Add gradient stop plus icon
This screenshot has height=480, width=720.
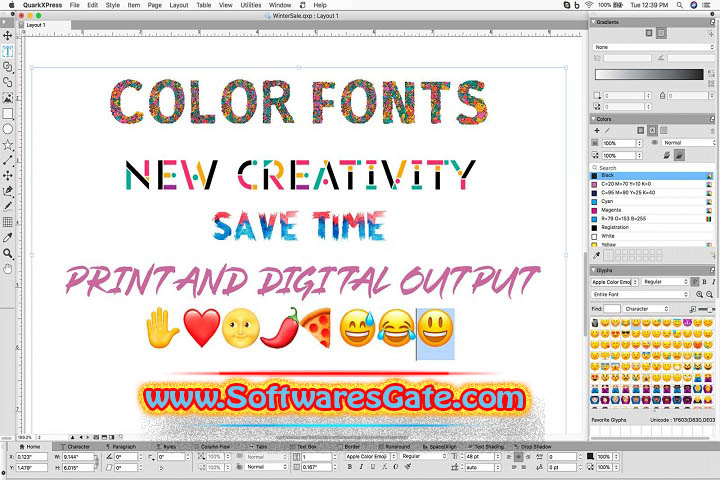click(711, 34)
